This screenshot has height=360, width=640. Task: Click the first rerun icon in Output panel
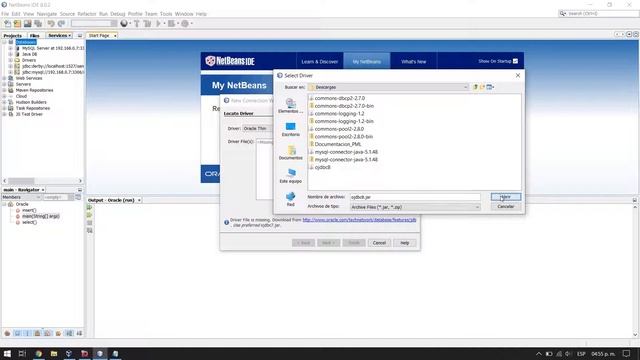point(89,207)
